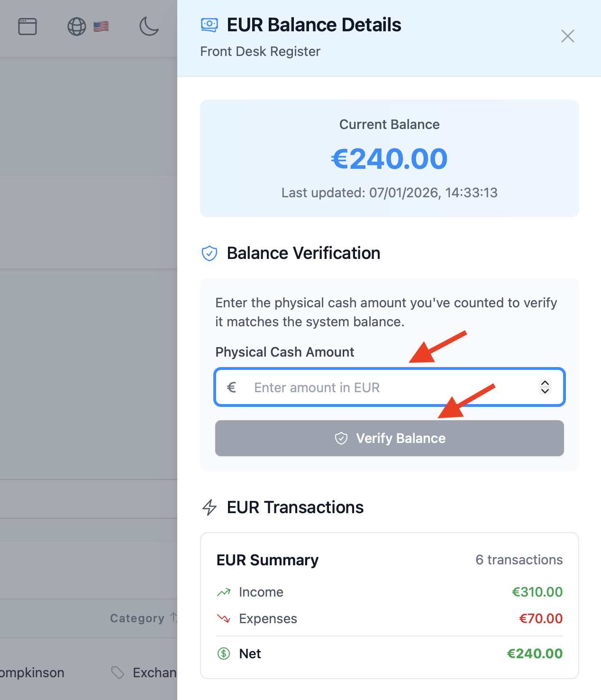Click the dollar circle icon beside Net
The width and height of the screenshot is (601, 700).
tap(224, 654)
